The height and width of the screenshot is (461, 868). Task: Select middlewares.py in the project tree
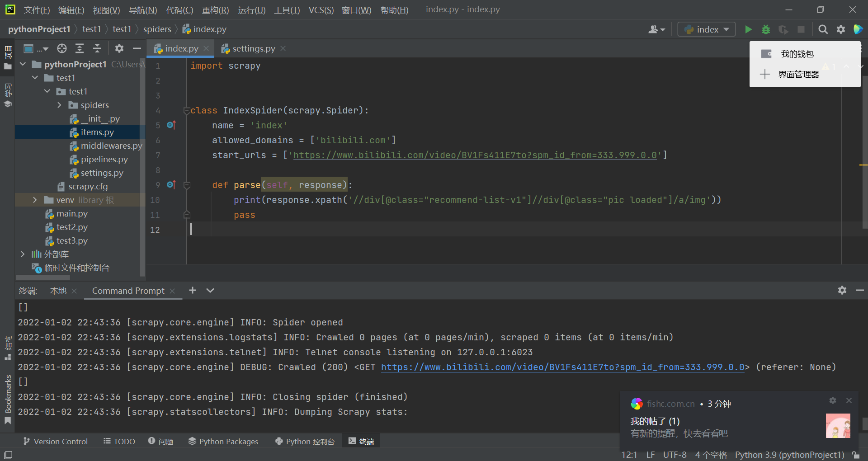(x=106, y=146)
